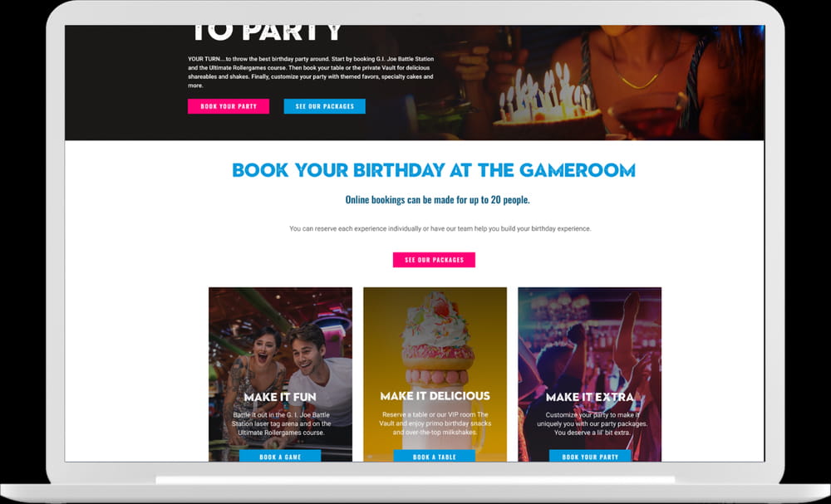Click the MAKE IT FUN card title
Image resolution: width=831 pixels, height=504 pixels.
280,397
